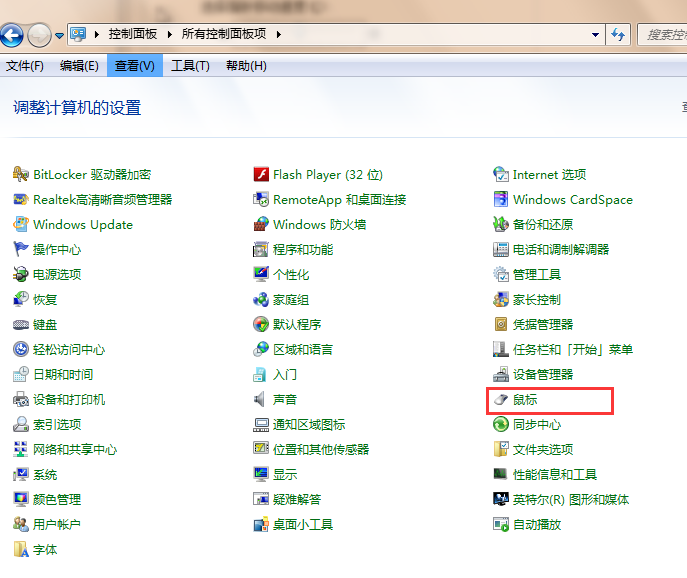Image resolution: width=687 pixels, height=578 pixels.
Task: Click the Flash Player icon
Action: [261, 174]
